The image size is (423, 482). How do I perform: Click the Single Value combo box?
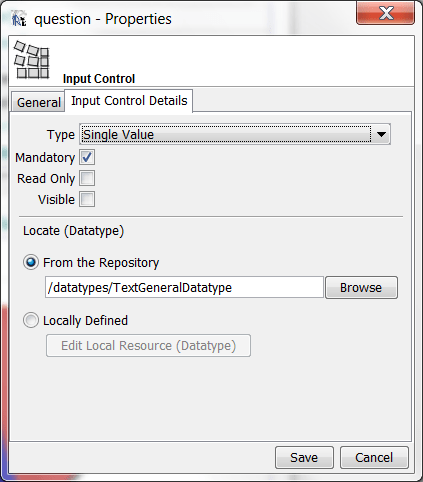235,134
